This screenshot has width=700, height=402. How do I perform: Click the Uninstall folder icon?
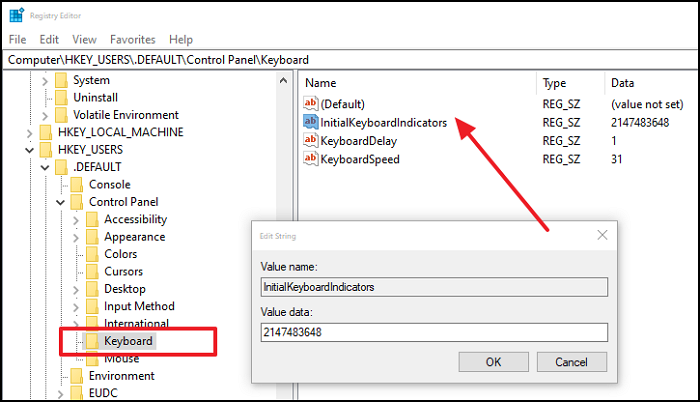click(x=61, y=97)
